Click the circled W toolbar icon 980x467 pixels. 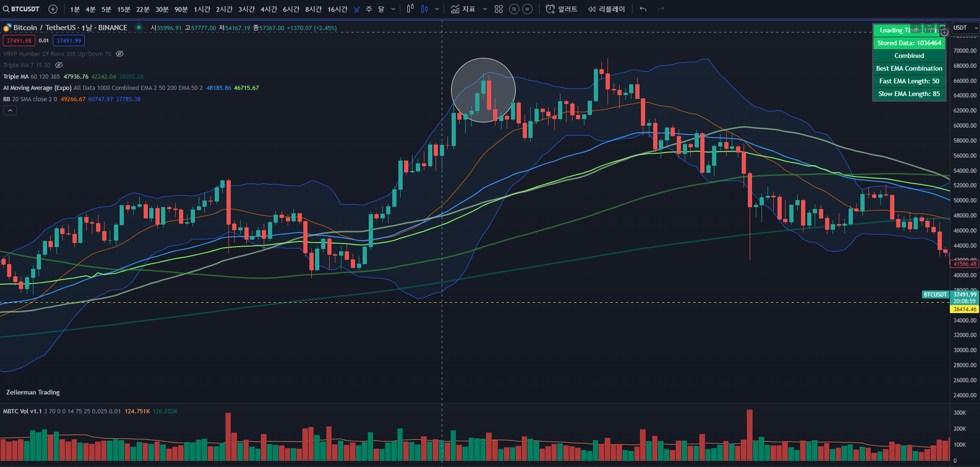pyautogui.click(x=527, y=9)
